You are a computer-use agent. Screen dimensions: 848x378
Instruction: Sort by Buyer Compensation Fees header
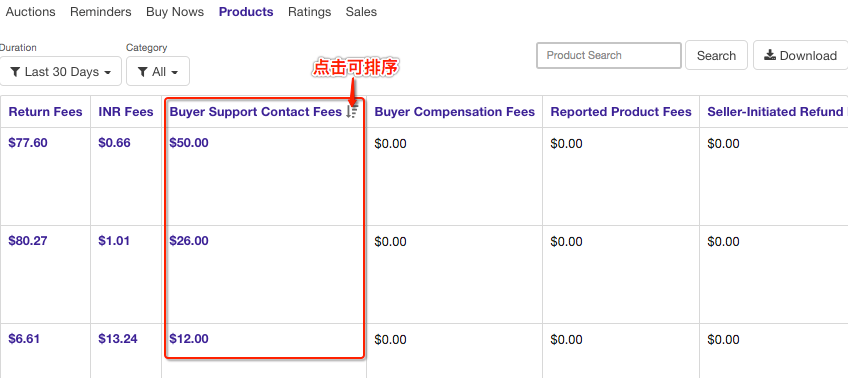455,112
